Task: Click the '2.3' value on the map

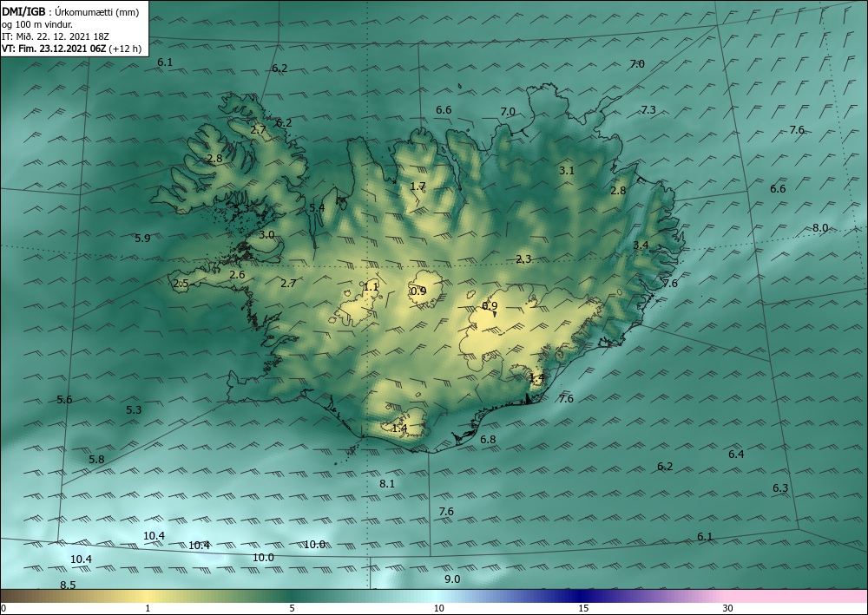Action: point(523,258)
